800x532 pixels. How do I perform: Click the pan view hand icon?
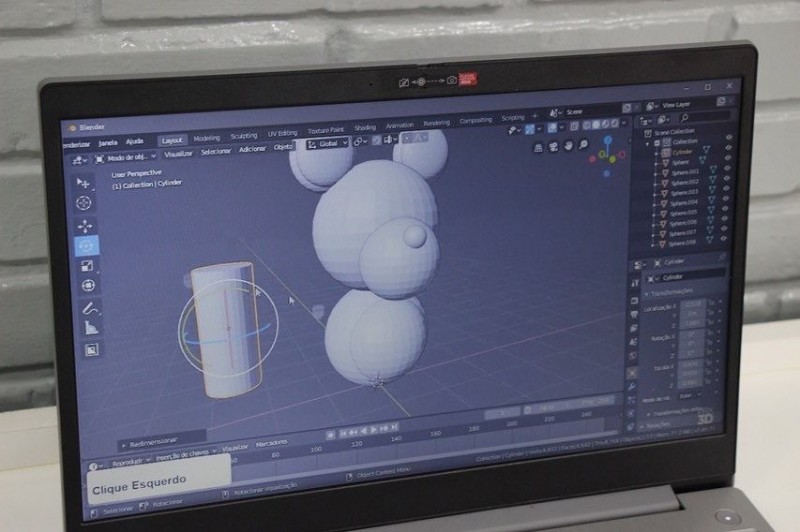click(568, 146)
